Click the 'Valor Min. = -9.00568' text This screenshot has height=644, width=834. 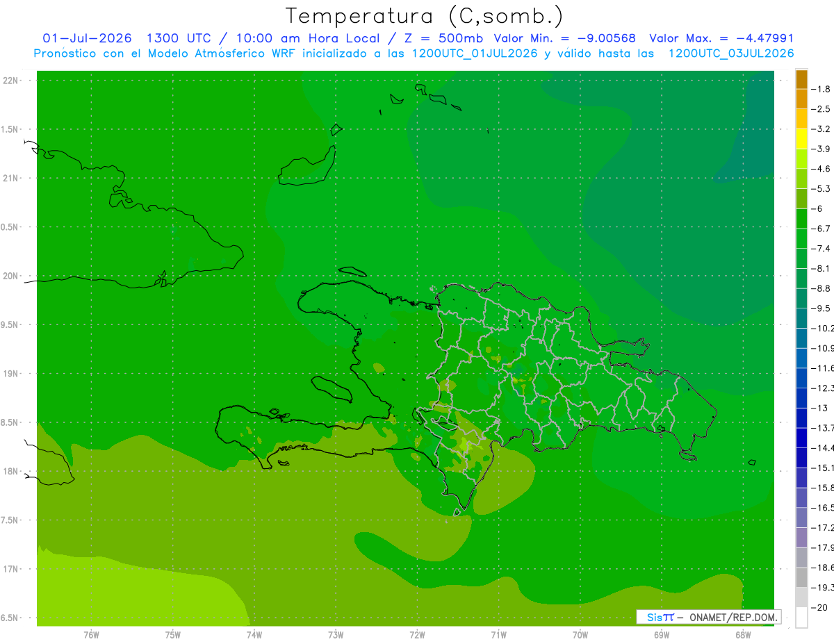(564, 38)
